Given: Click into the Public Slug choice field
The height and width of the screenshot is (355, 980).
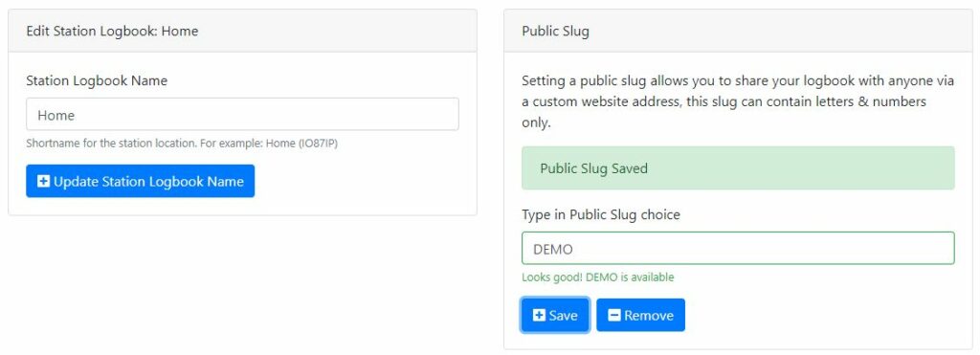Looking at the screenshot, I should 738,249.
